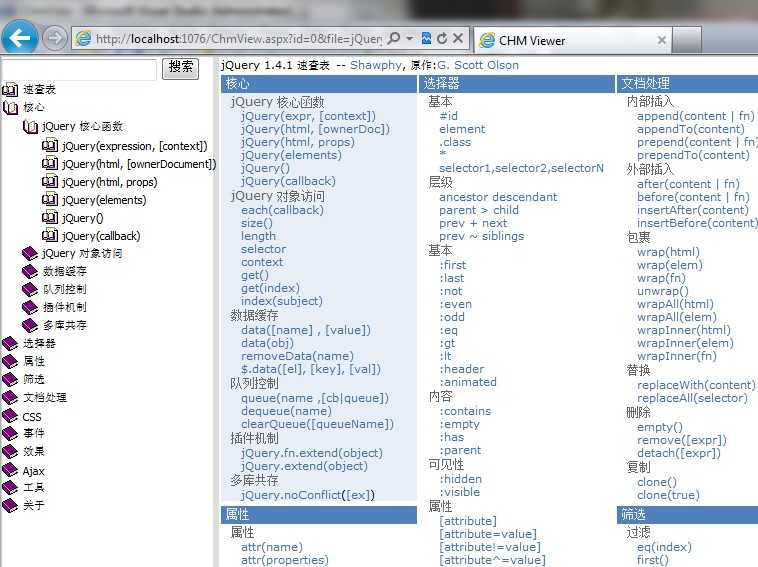
Task: Expand the 选择器 closed book icon
Action: coord(10,343)
